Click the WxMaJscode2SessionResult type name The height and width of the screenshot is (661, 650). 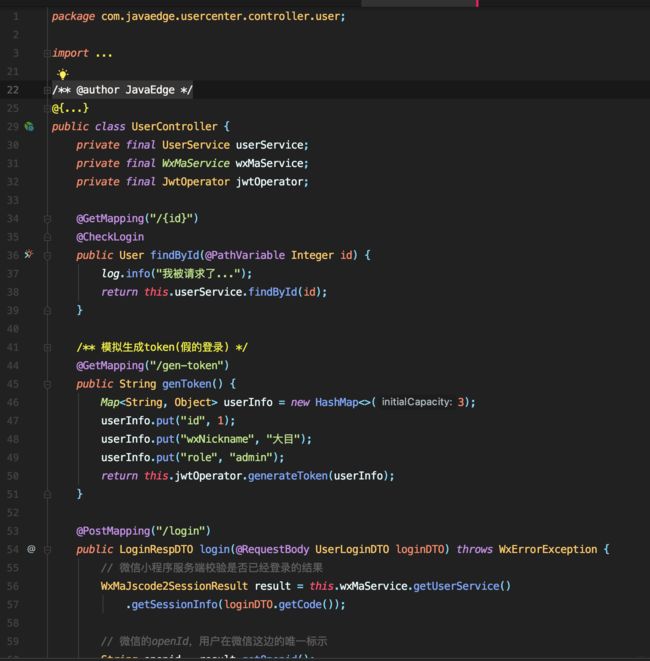175,586
